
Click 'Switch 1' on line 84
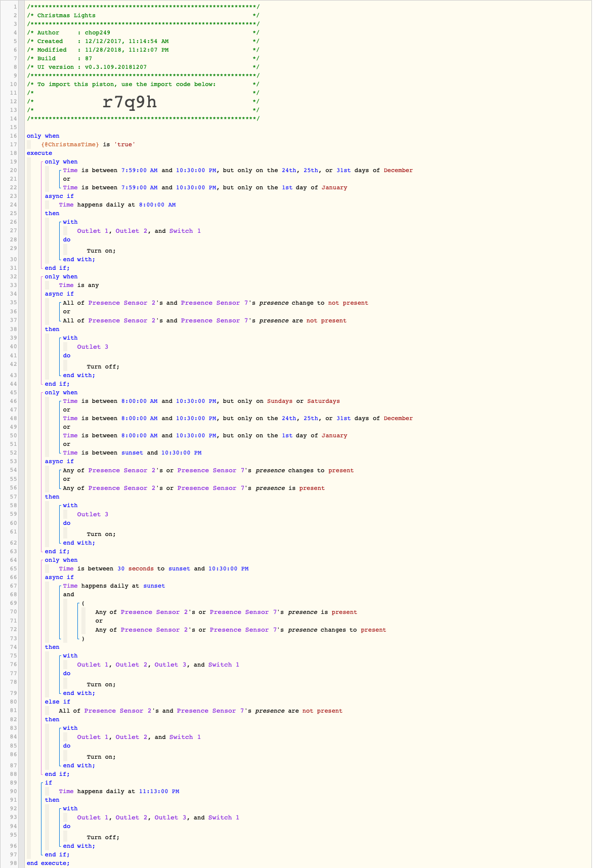185,737
